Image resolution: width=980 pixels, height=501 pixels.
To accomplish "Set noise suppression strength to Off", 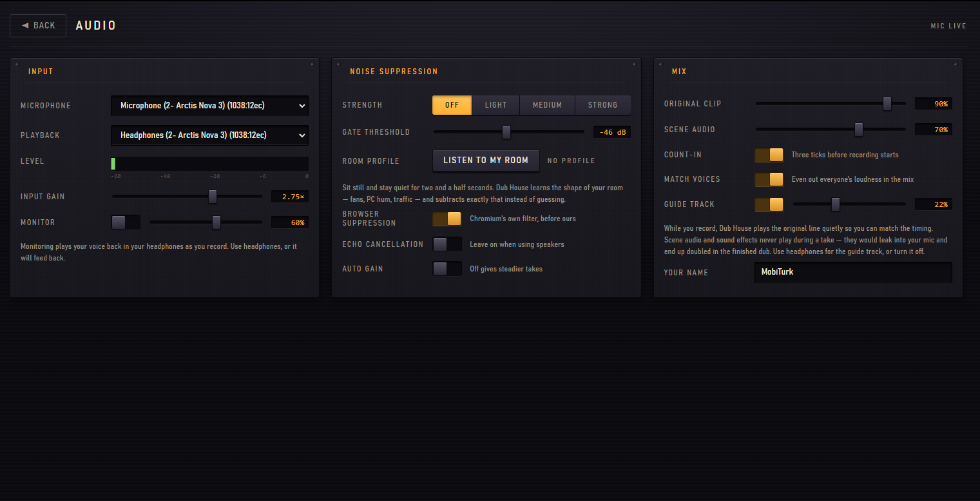I will click(x=452, y=105).
